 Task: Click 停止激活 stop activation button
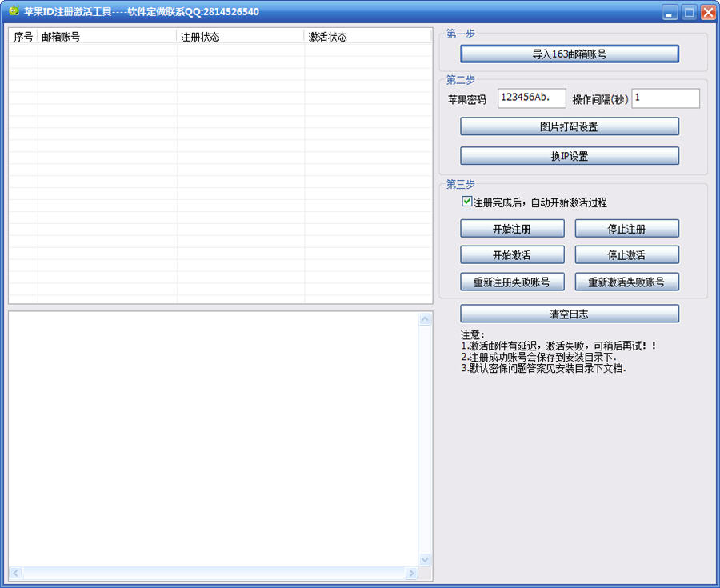pos(626,254)
